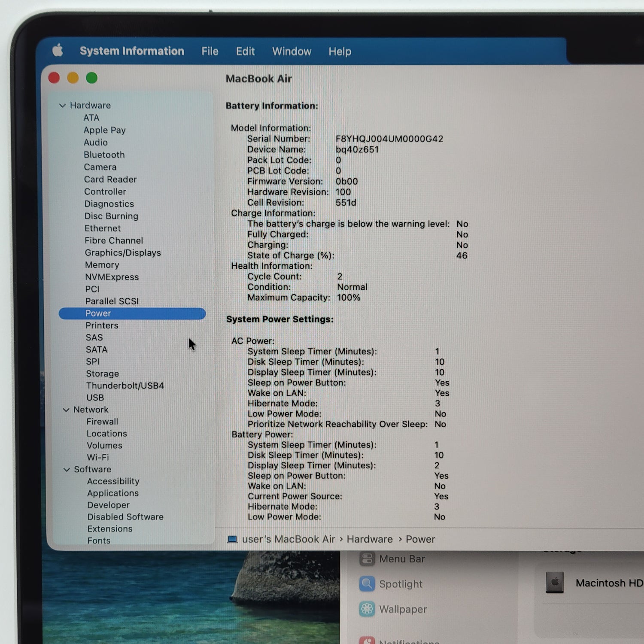Select Ethernet in the sidebar

coord(103,228)
